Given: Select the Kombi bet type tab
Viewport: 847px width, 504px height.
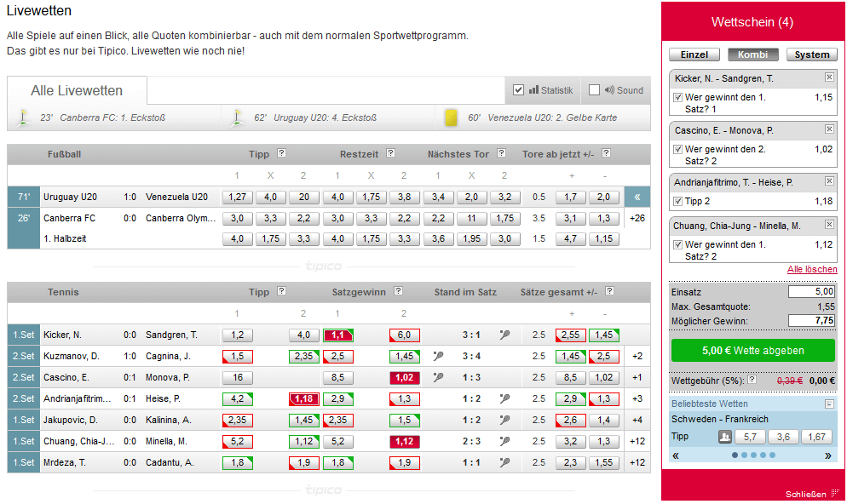Looking at the screenshot, I should tap(753, 54).
